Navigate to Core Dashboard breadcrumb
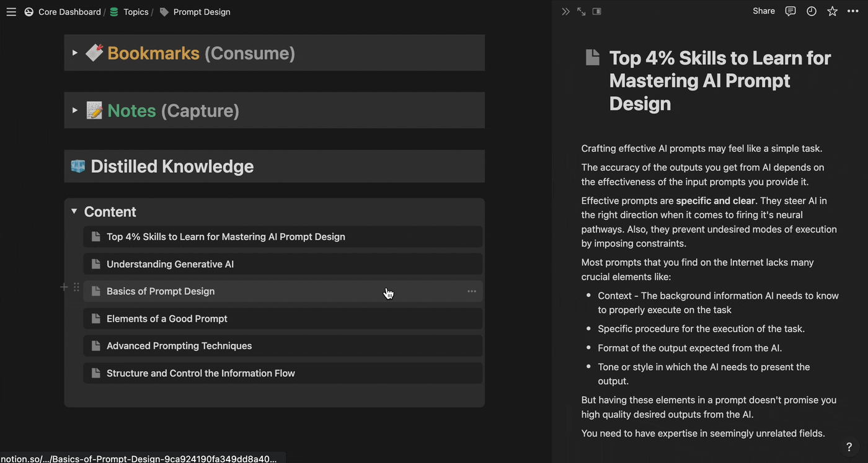Viewport: 868px width, 463px height. (69, 11)
